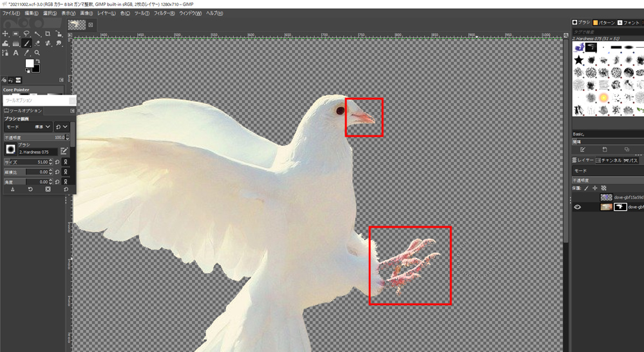Select the Fuzzy Select wand tool
Screen dimensions: 644x352
click(37, 34)
